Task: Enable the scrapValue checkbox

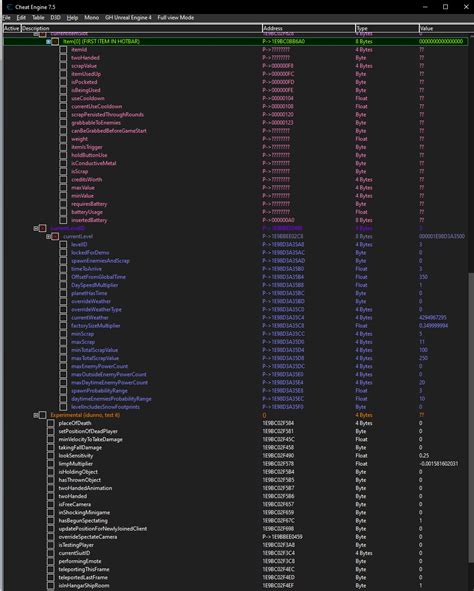Action: 63,66
